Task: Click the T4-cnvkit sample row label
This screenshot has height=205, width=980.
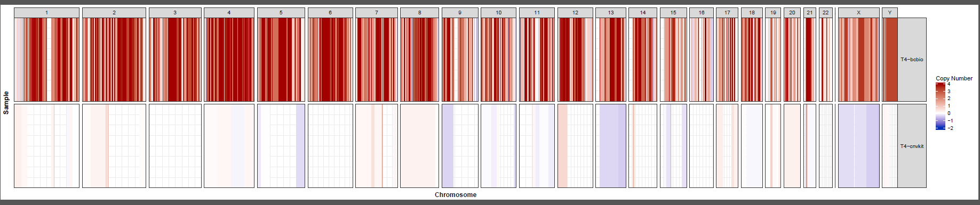Action: point(912,146)
